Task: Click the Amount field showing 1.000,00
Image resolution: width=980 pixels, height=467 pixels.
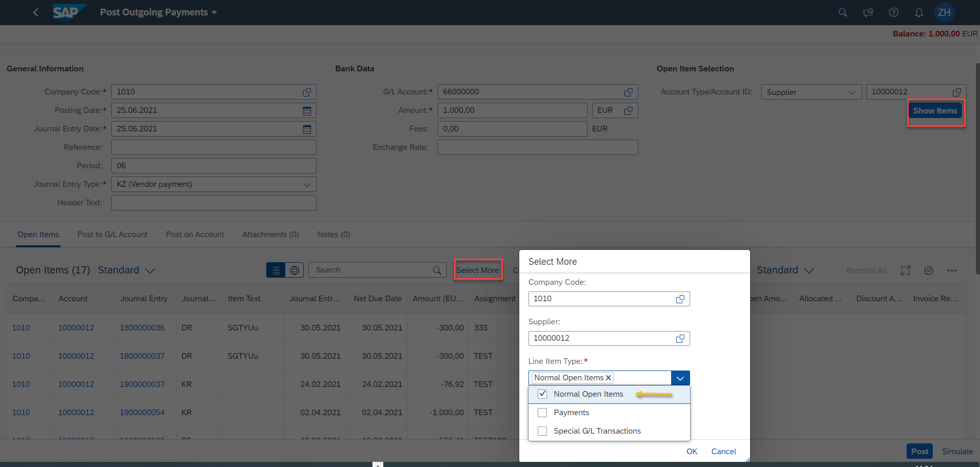Action: point(512,110)
